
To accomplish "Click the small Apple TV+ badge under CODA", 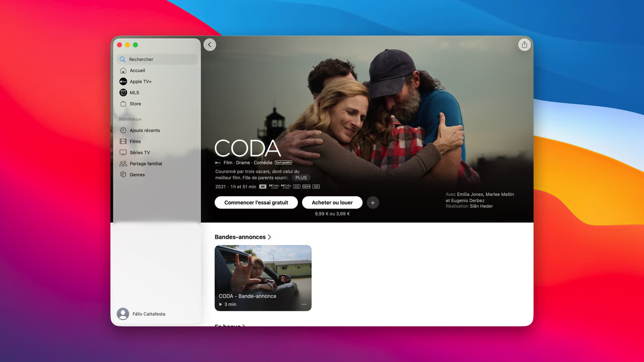I will tap(217, 162).
